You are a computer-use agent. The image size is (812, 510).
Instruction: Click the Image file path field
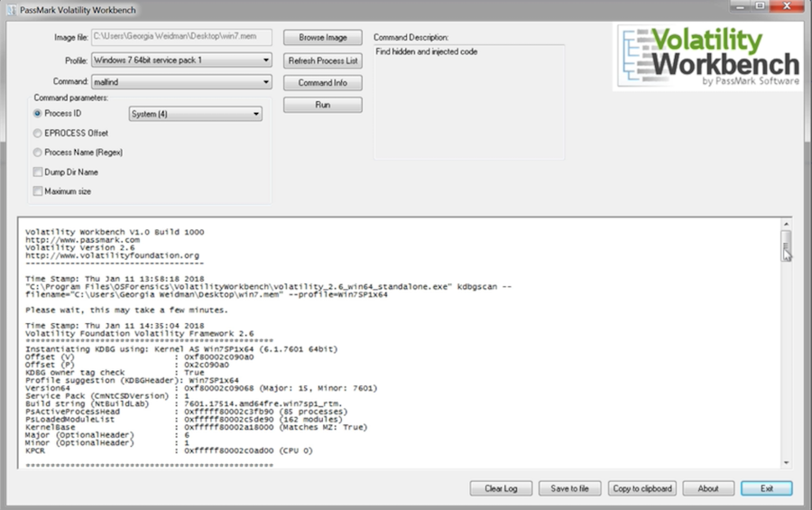181,37
